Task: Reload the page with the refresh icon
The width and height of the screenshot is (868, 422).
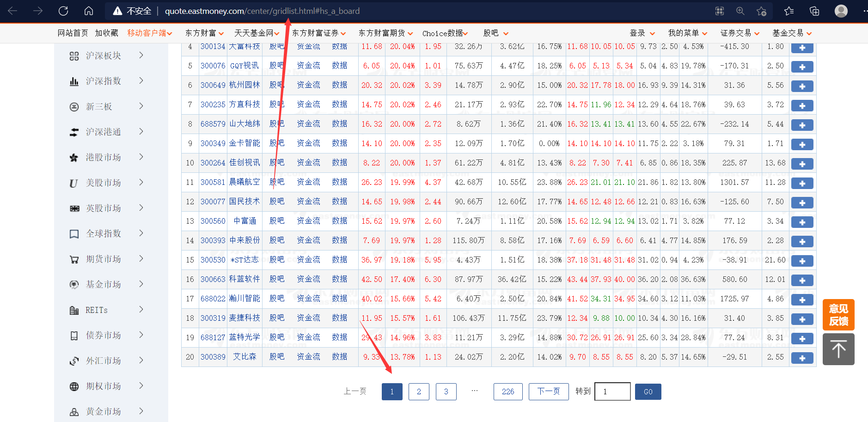Action: tap(63, 11)
